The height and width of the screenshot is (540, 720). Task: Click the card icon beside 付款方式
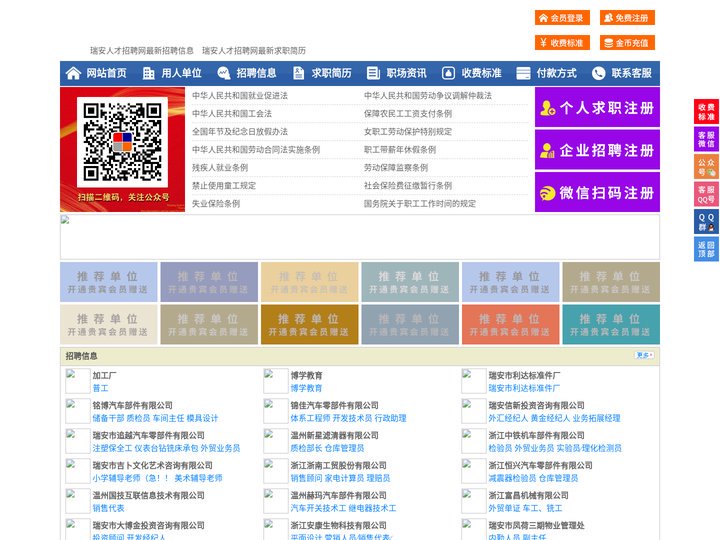tap(523, 73)
